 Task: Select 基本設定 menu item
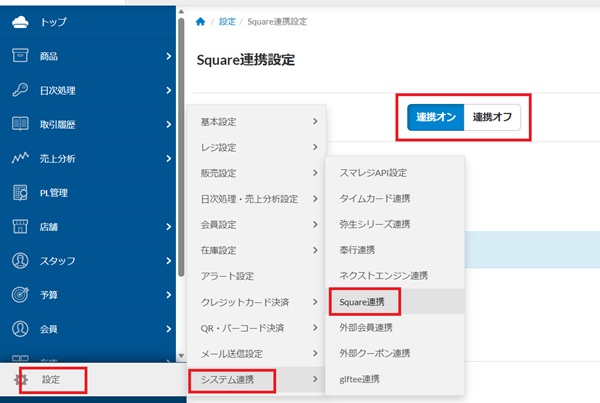tap(256, 121)
